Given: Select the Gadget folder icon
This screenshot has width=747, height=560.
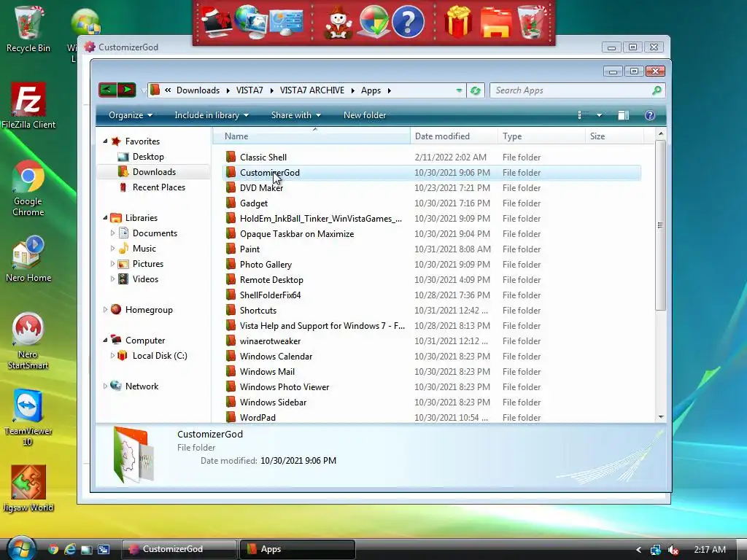Looking at the screenshot, I should (231, 203).
